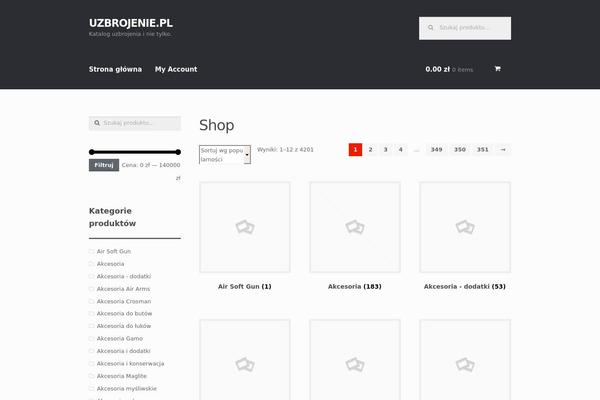600x400 pixels.
Task: Jump to results page 2
Action: coord(370,149)
